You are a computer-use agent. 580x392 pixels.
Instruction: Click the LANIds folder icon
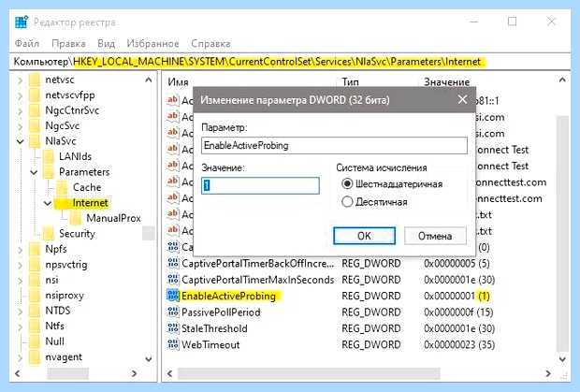click(49, 156)
